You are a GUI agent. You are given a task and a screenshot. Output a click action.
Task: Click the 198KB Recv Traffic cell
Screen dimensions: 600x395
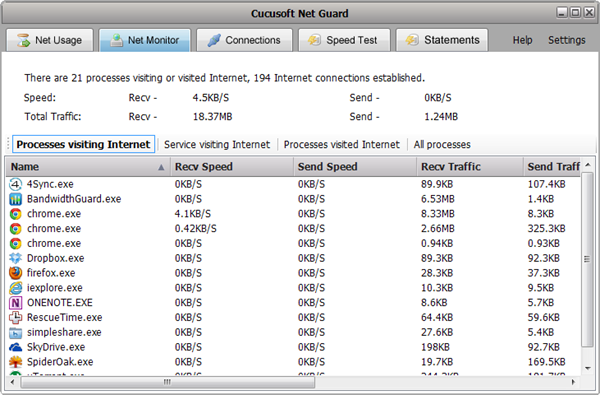click(x=435, y=347)
